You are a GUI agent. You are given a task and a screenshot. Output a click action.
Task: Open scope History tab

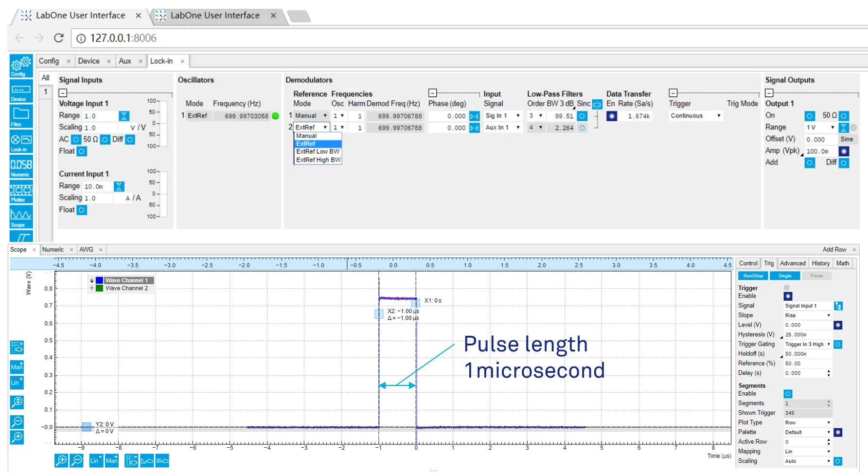pos(821,263)
